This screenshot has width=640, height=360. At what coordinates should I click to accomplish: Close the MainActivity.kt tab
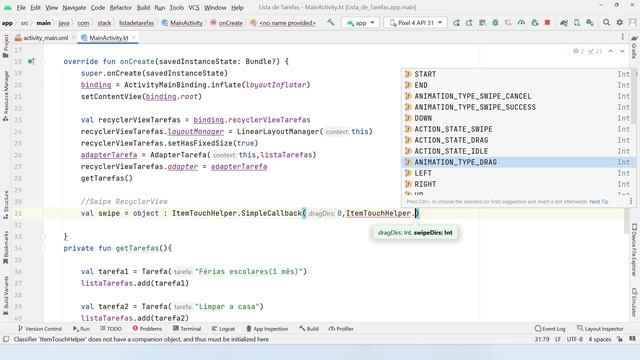pos(133,38)
